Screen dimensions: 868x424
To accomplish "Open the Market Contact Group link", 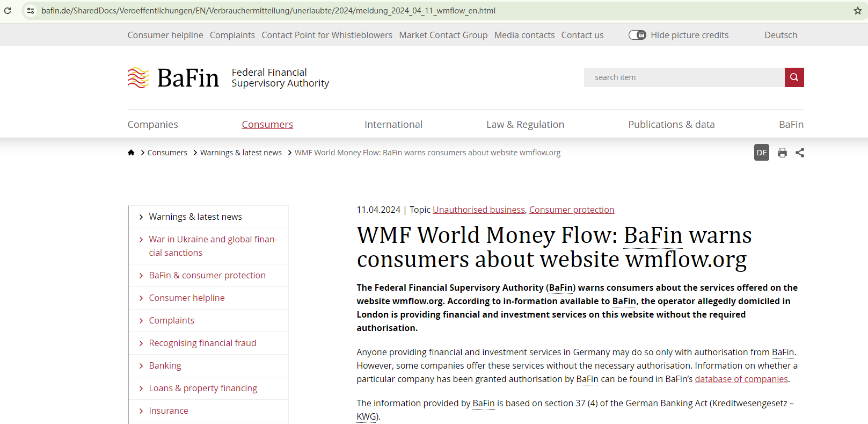I will pos(443,35).
